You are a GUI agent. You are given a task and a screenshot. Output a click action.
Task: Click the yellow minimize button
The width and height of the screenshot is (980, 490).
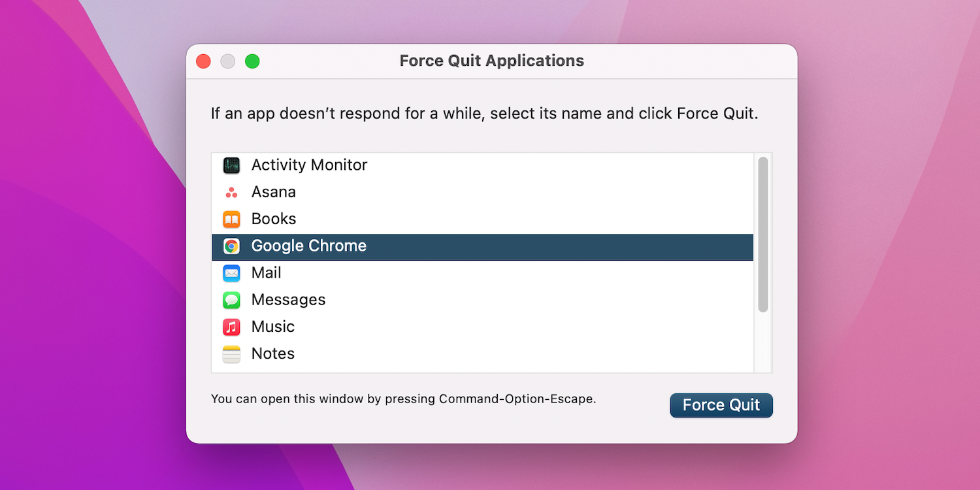pos(227,60)
